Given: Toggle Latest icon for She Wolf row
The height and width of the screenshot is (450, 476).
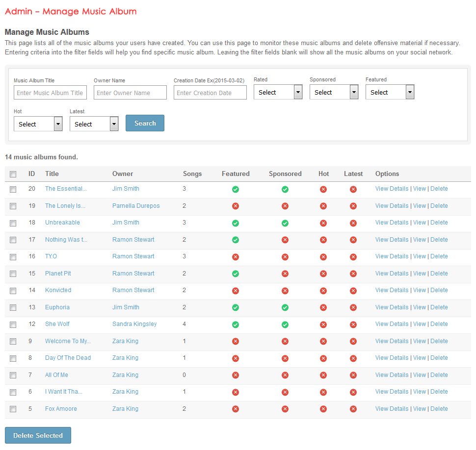Looking at the screenshot, I should click(353, 325).
